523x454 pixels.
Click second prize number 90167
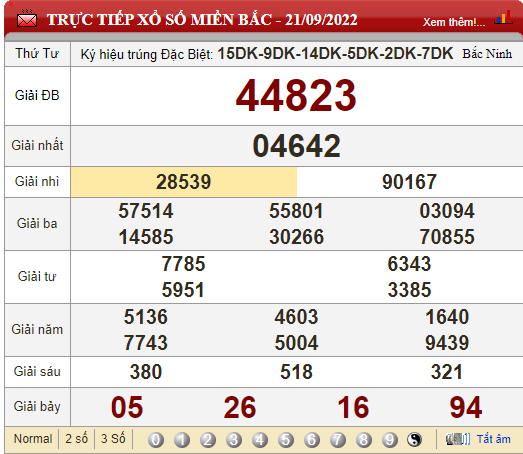pyautogui.click(x=409, y=182)
